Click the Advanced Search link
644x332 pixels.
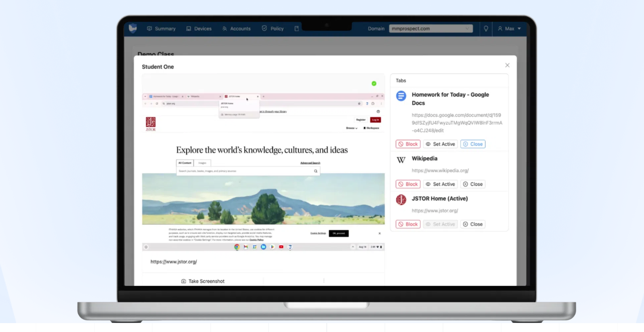click(310, 163)
